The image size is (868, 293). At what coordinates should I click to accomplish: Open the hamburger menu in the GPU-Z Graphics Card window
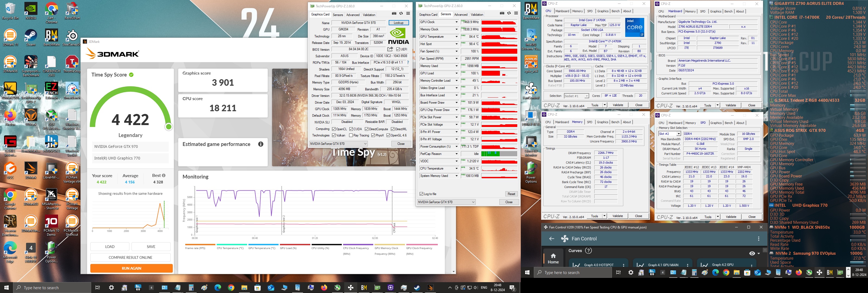coord(408,14)
